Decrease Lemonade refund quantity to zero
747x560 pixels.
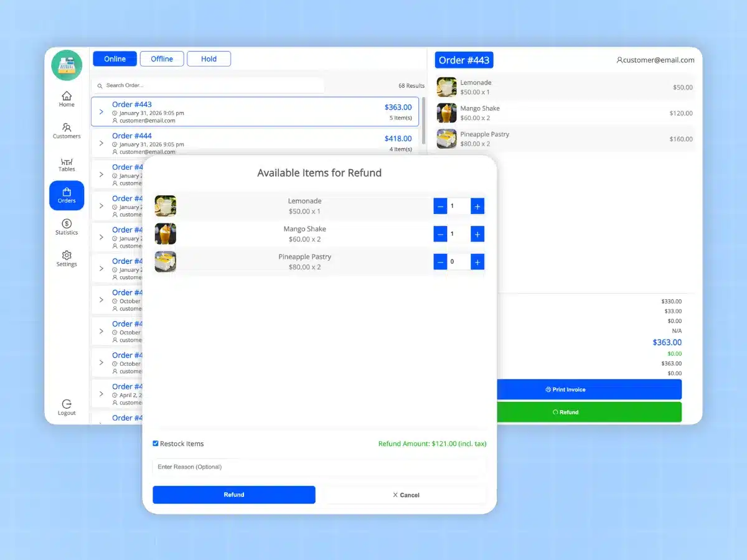tap(440, 205)
